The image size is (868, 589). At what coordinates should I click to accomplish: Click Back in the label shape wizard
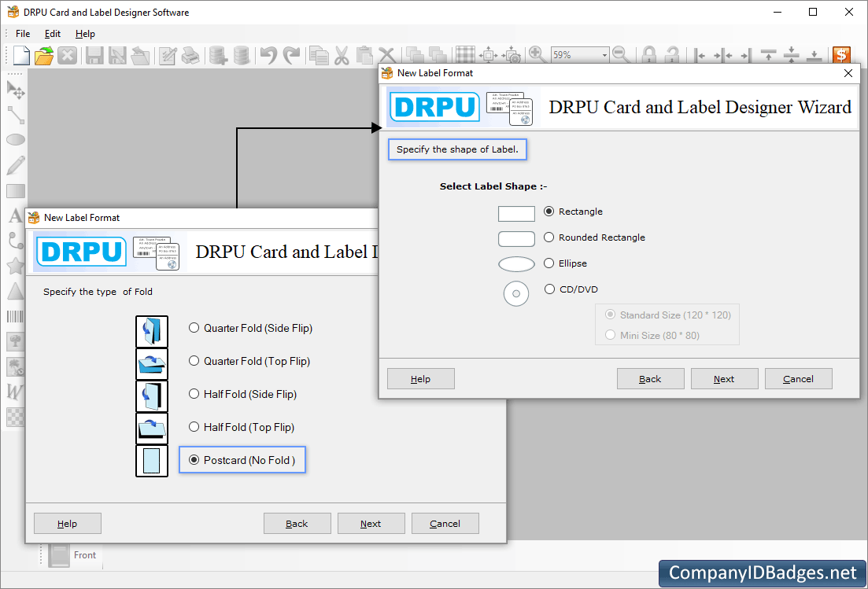(651, 379)
